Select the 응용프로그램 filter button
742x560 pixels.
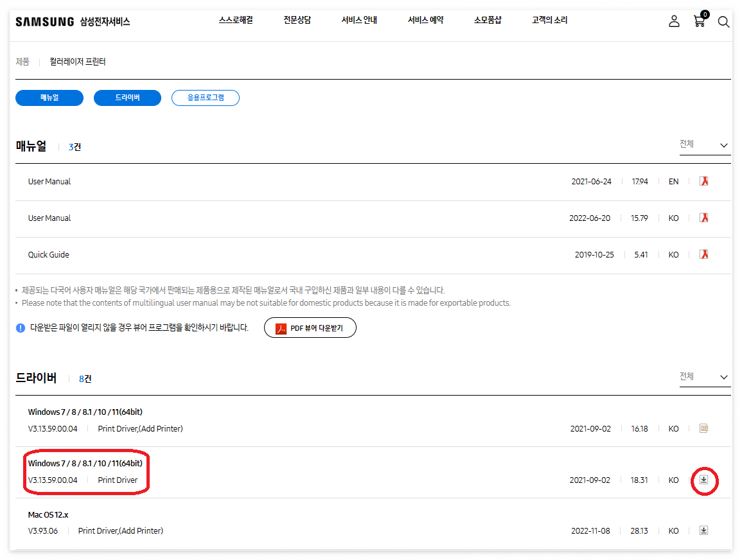click(206, 98)
